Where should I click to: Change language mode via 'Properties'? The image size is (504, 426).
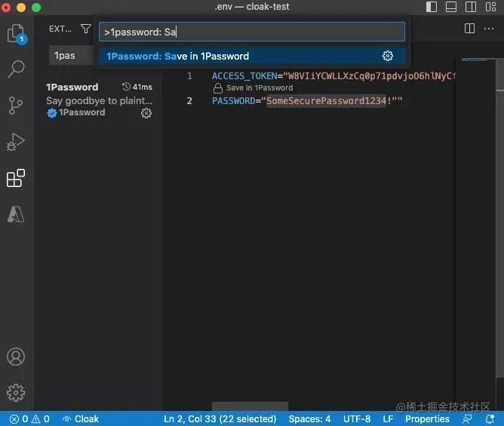click(427, 419)
